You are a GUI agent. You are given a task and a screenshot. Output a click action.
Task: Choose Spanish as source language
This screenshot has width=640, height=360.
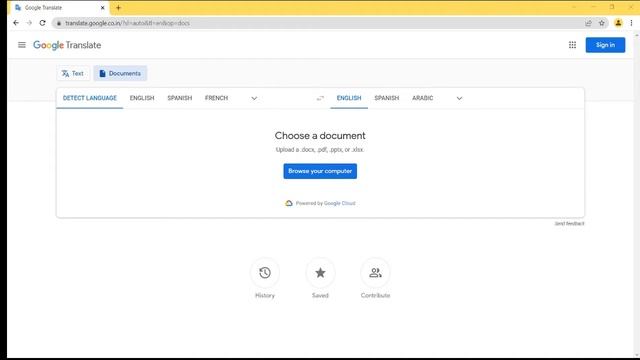click(180, 98)
